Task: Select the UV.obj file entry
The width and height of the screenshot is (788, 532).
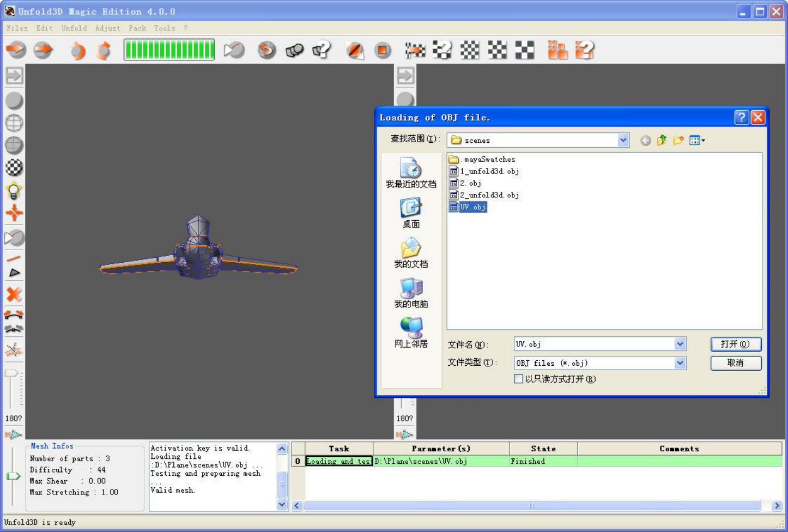Action: point(468,207)
